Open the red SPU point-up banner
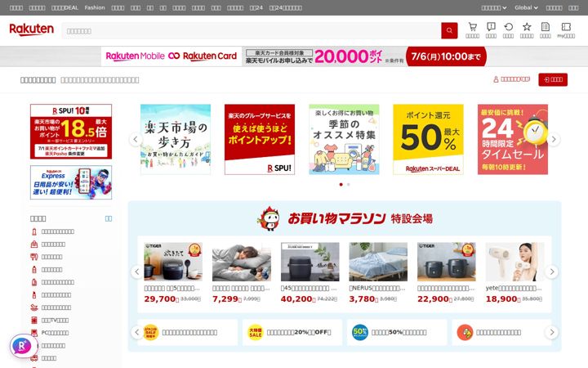Screen dimensions: 588x368 tap(260, 139)
